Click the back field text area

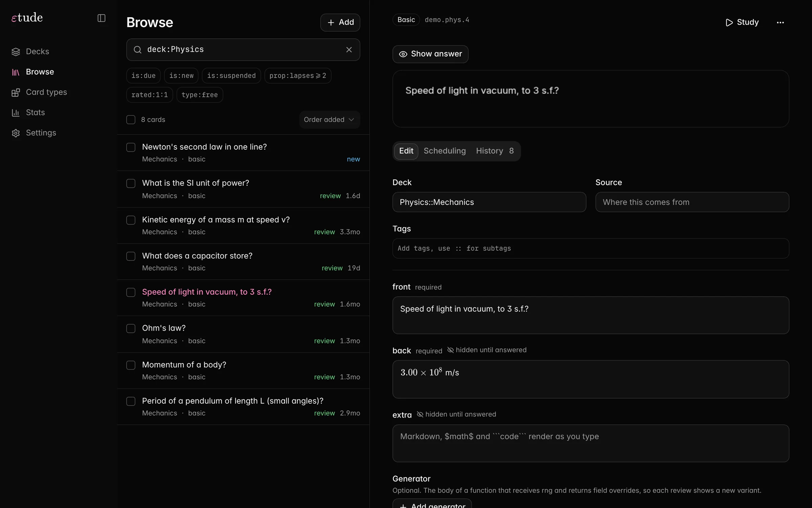[591, 379]
